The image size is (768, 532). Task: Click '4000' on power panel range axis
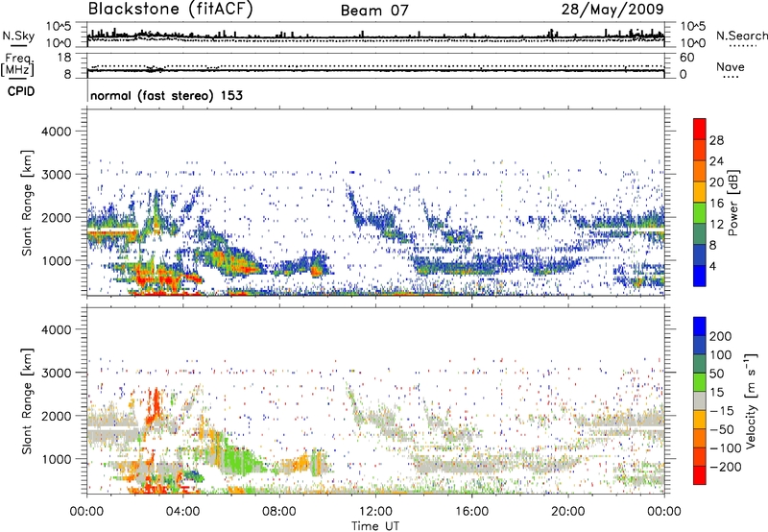[56, 132]
